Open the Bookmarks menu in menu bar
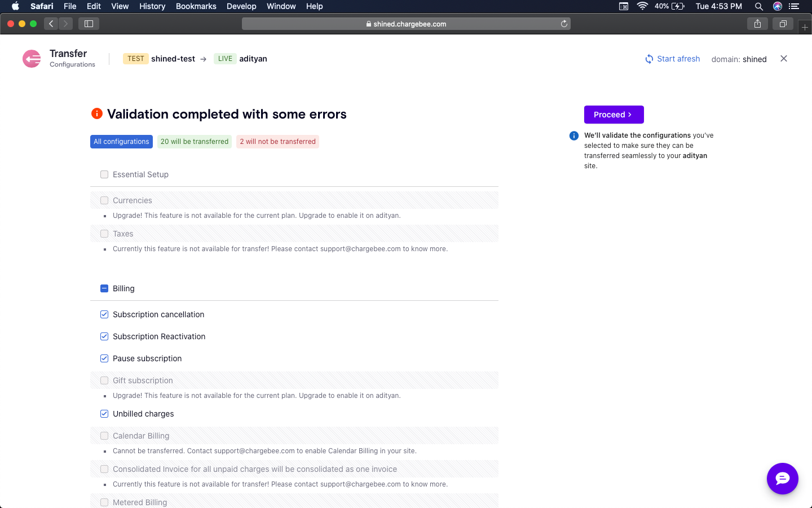This screenshot has height=508, width=812. pyautogui.click(x=196, y=6)
